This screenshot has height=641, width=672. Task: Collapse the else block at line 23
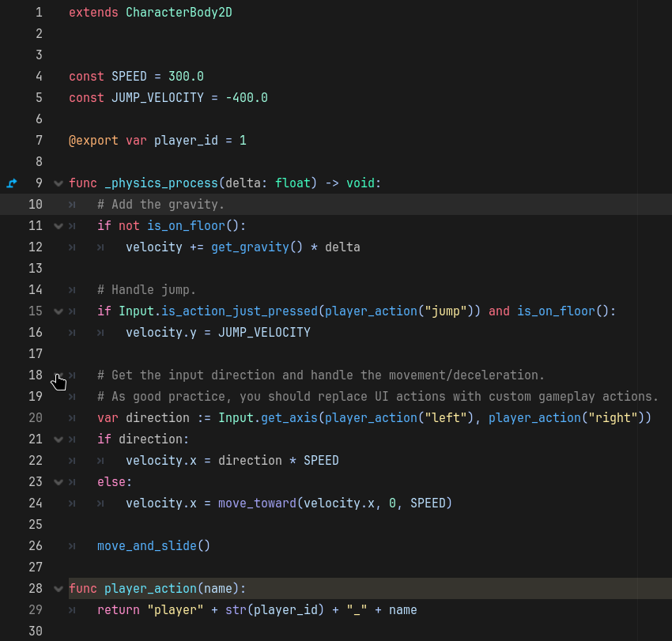pyautogui.click(x=59, y=482)
